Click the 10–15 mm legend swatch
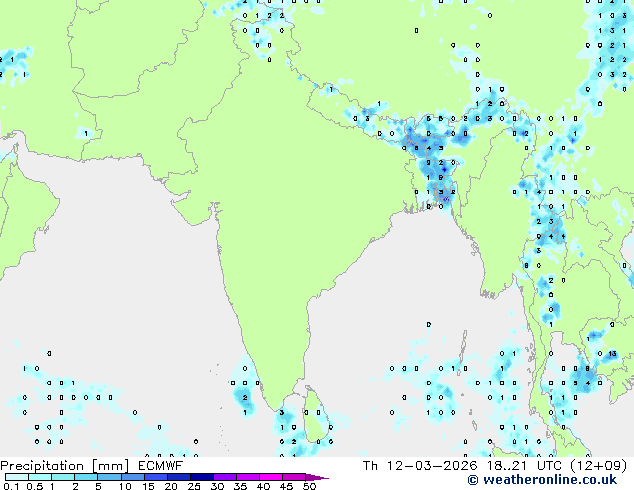634x490 pixels. pyautogui.click(x=133, y=477)
